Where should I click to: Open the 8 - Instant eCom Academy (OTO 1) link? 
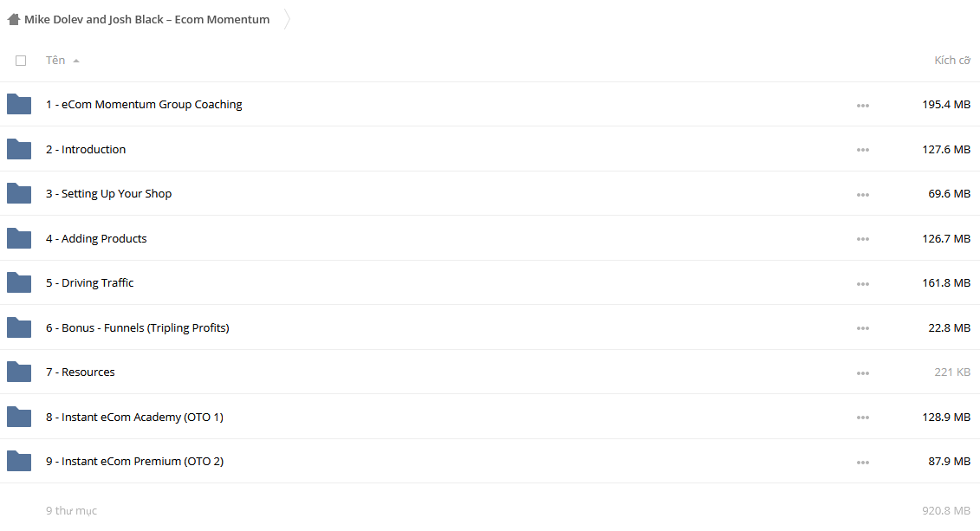(134, 417)
